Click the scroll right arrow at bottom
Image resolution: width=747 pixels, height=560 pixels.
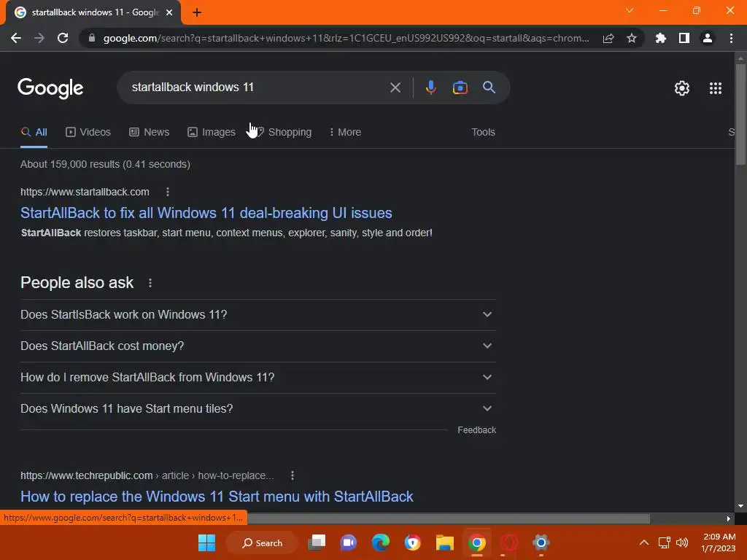729,518
